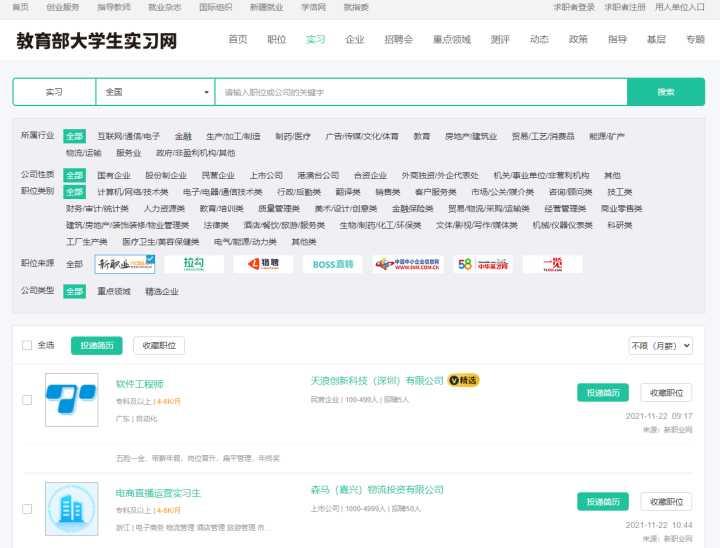Open 森马(嘉兴)物流投资有限公司 company link
Viewport: 720px width, 548px height.
tap(377, 490)
